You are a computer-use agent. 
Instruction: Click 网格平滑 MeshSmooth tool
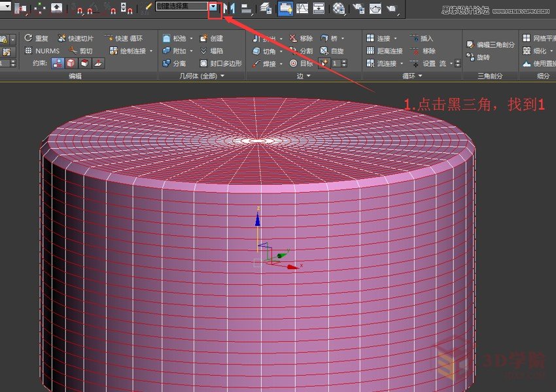(x=539, y=39)
